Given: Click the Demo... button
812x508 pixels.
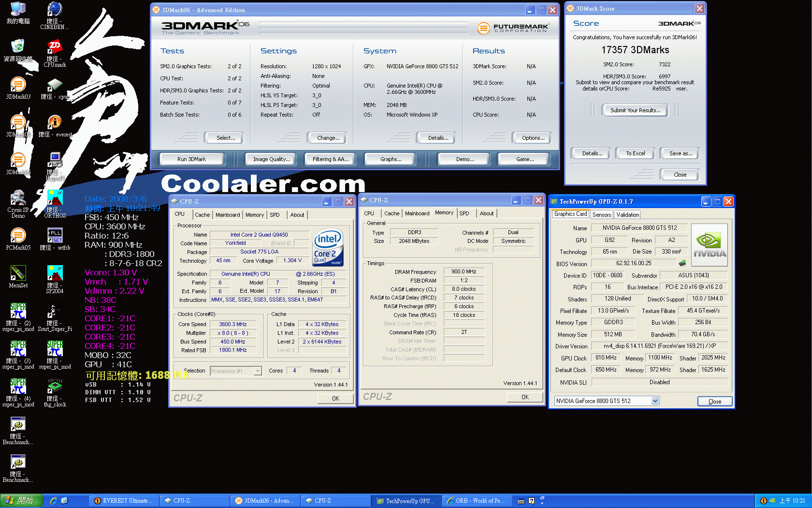Looking at the screenshot, I should 465,159.
